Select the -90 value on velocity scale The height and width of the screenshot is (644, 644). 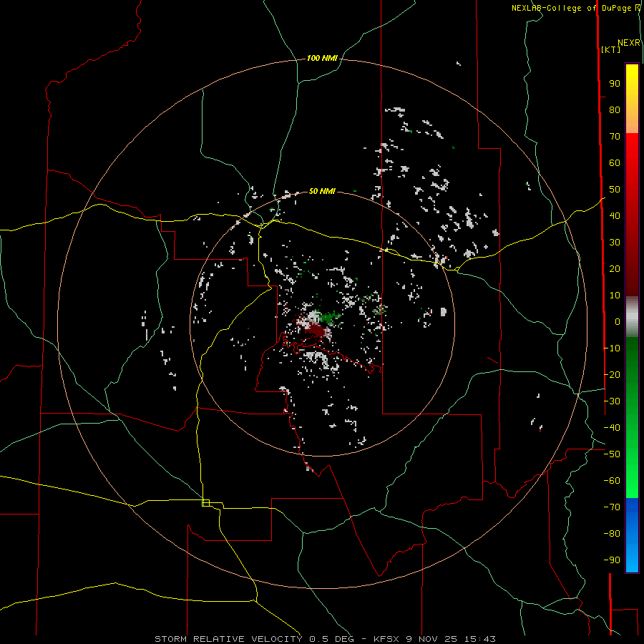(x=612, y=560)
